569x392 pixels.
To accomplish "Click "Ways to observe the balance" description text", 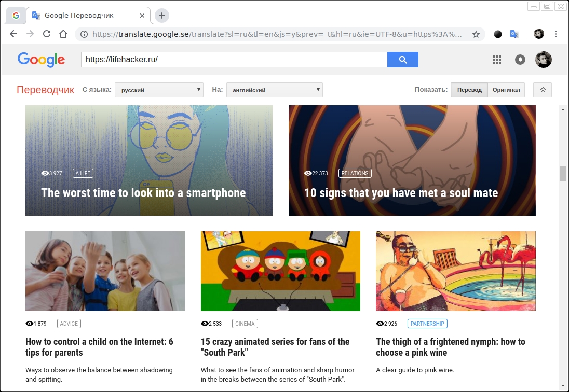I will click(x=99, y=374).
